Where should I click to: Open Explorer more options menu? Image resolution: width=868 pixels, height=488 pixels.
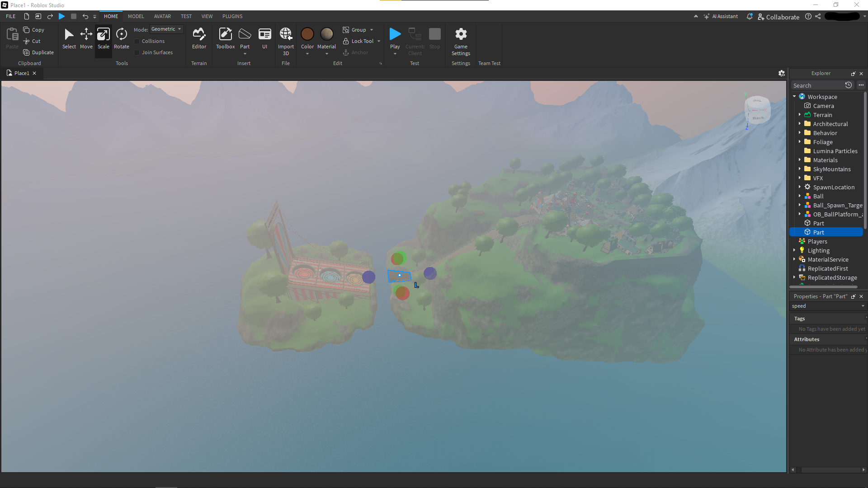click(x=861, y=85)
